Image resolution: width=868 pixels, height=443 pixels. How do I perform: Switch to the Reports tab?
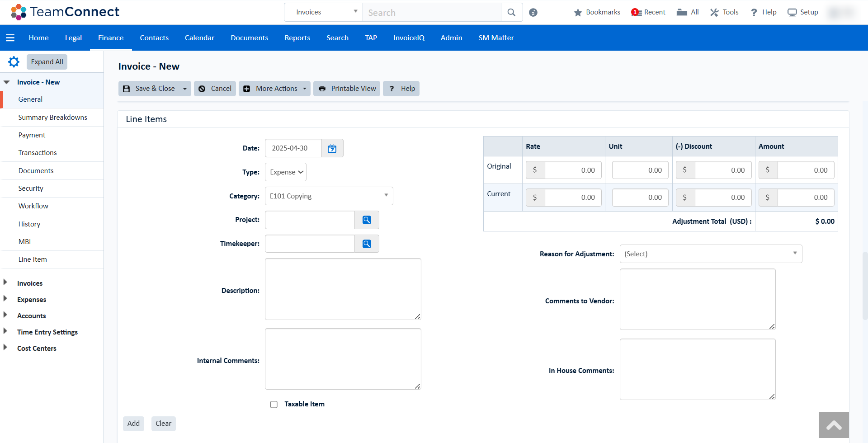297,38
